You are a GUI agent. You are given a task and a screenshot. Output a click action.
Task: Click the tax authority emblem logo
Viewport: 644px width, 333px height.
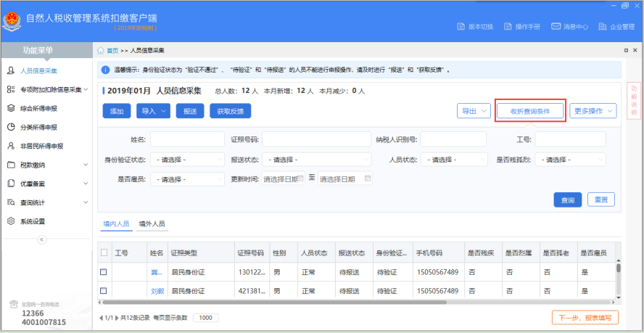click(12, 22)
